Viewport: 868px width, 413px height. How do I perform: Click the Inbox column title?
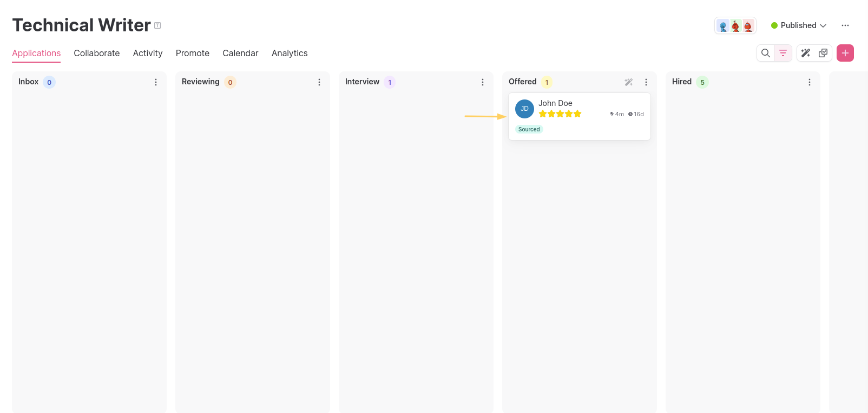pyautogui.click(x=28, y=82)
